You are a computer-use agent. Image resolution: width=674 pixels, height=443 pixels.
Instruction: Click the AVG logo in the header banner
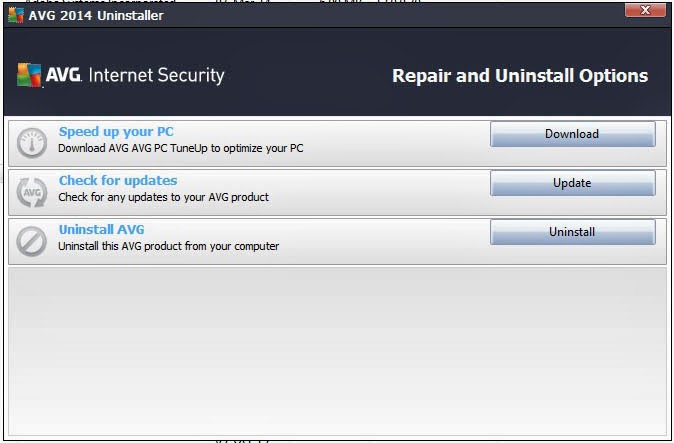(29, 75)
